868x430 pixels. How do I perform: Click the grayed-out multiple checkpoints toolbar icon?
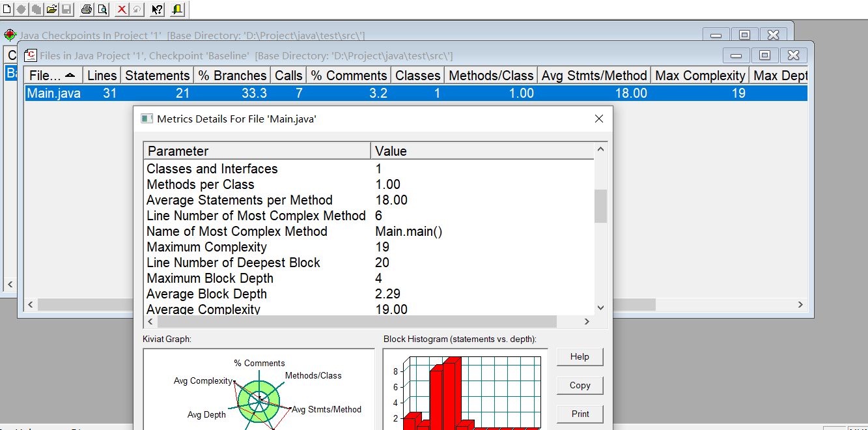[36, 9]
